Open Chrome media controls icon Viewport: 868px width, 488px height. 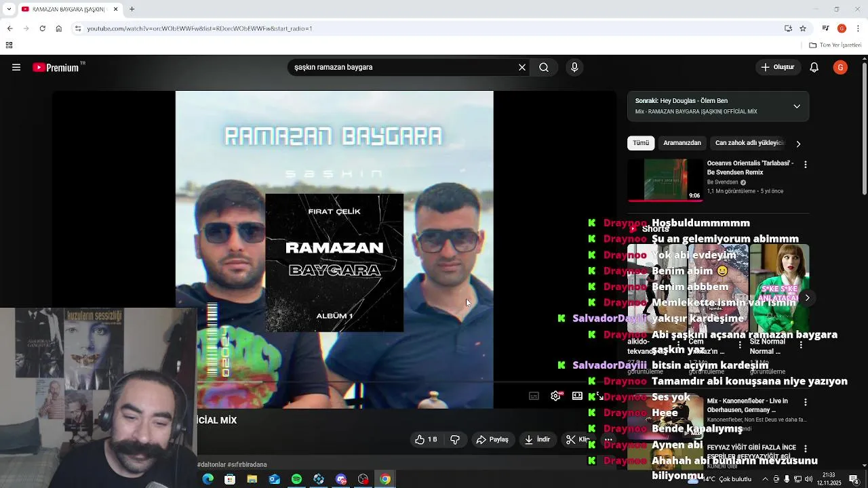coord(825,28)
